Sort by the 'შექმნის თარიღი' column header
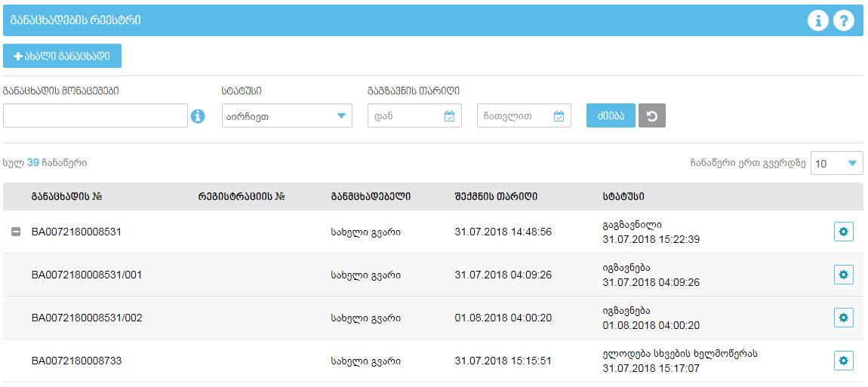Viewport: 868px width, 387px height. coord(496,197)
